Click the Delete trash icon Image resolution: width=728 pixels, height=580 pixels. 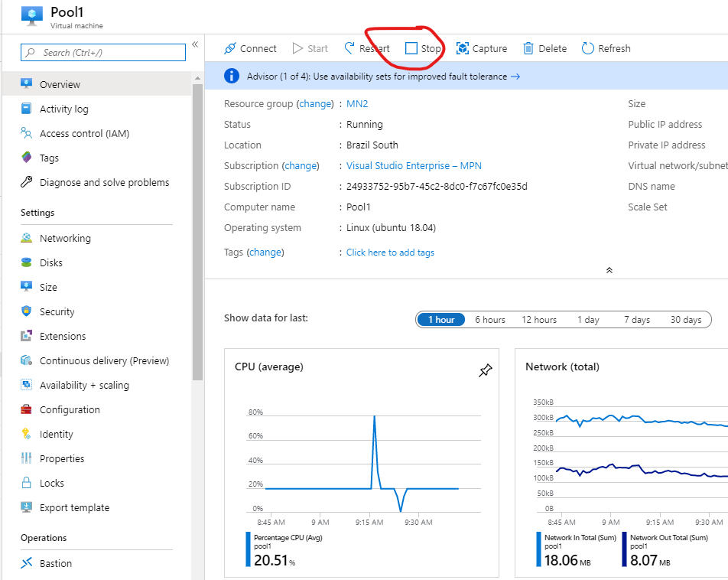point(528,49)
